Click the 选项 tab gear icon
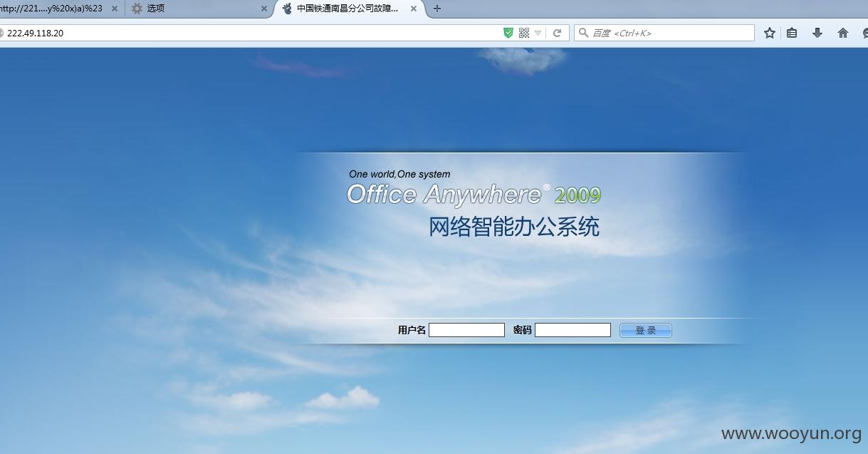Viewport: 868px width, 454px height. 137,9
